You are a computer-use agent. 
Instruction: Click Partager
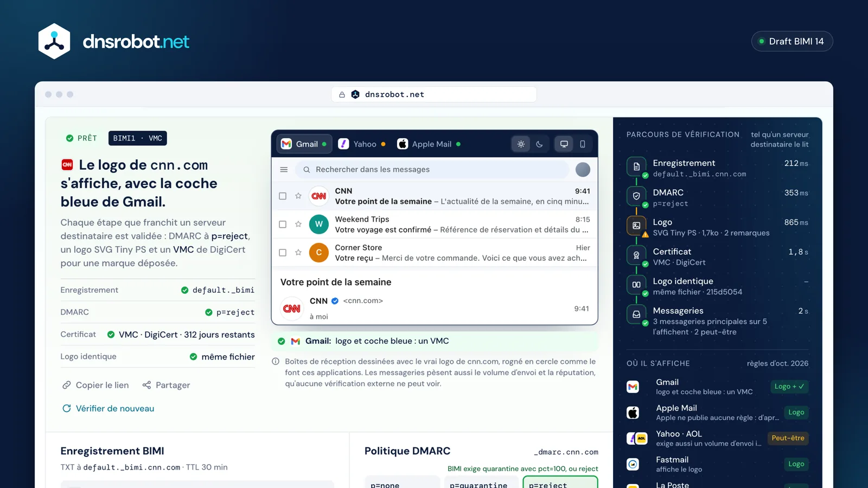[x=166, y=385]
